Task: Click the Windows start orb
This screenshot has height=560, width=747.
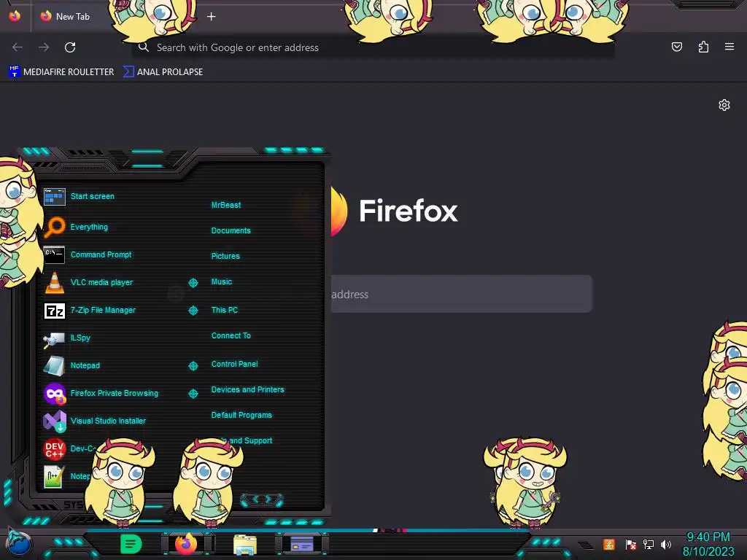Action: pos(18,544)
